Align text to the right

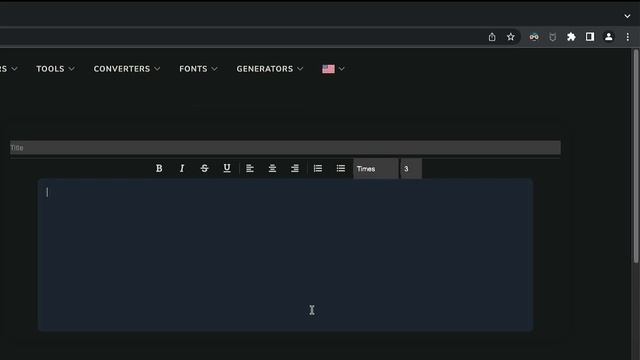point(295,168)
